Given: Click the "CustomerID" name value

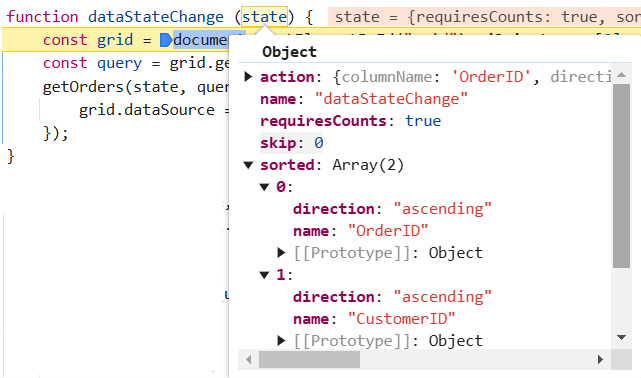Looking at the screenshot, I should tap(401, 319).
